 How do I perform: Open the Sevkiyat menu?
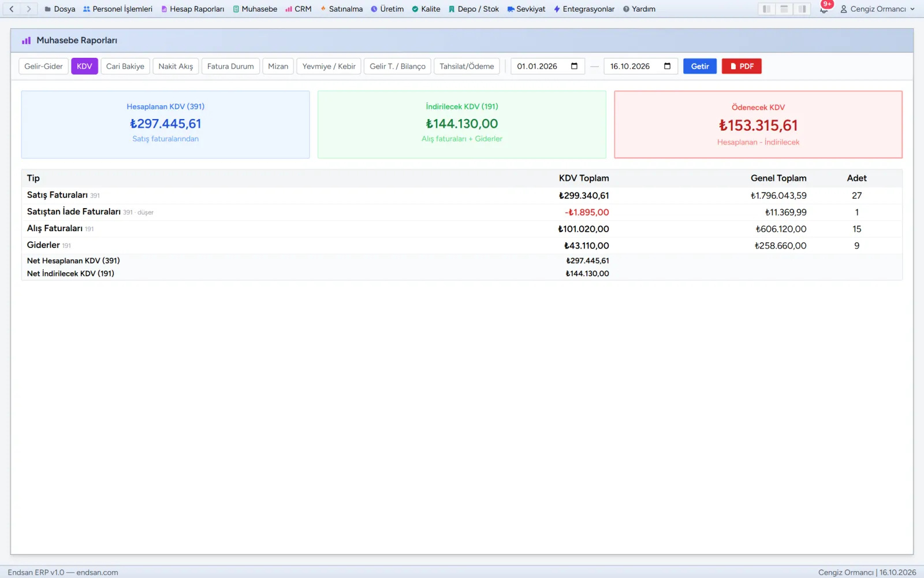click(x=526, y=9)
